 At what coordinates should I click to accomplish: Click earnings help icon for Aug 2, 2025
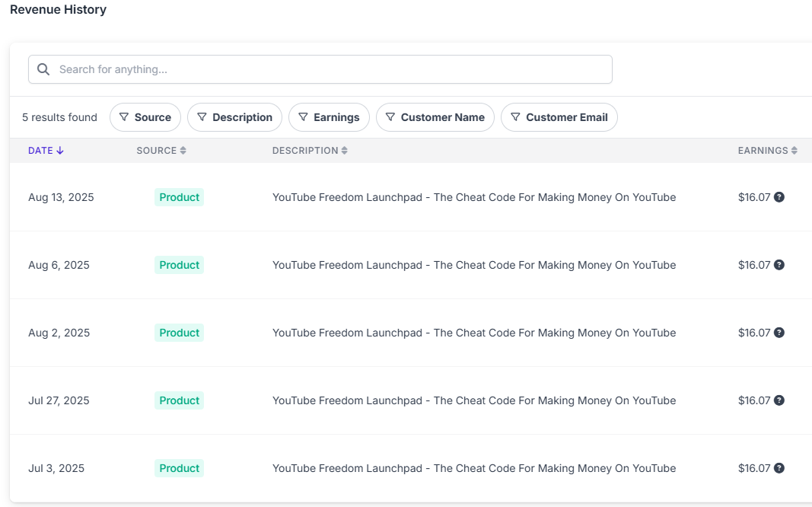click(x=779, y=333)
